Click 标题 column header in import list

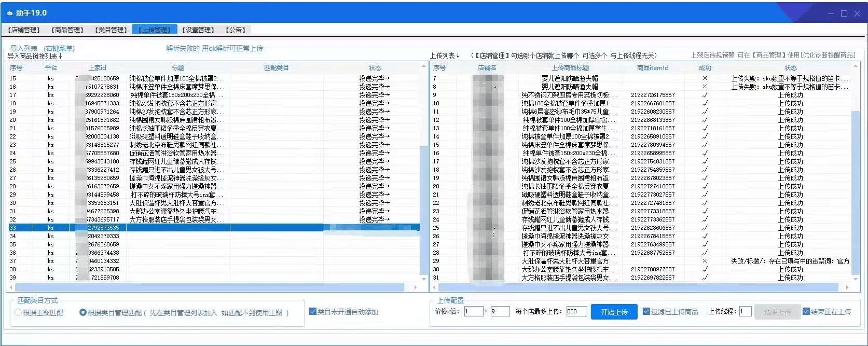tap(178, 68)
